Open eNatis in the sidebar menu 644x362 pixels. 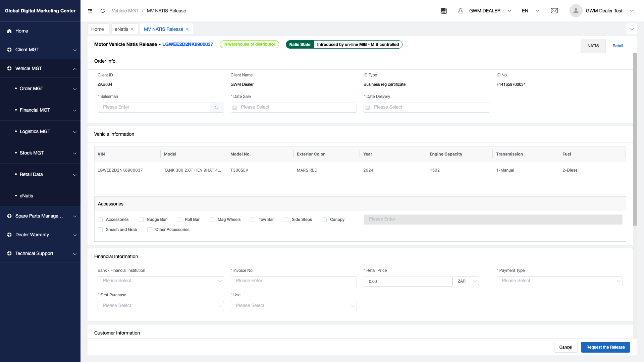point(26,196)
